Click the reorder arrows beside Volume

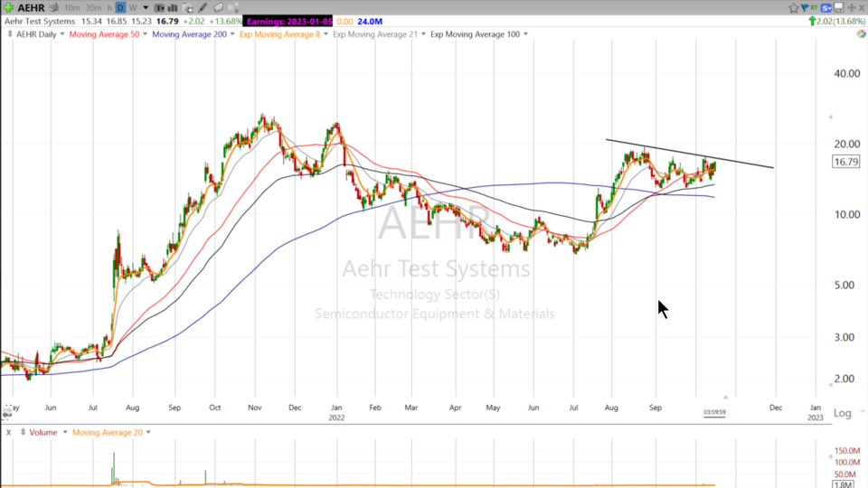(23, 432)
